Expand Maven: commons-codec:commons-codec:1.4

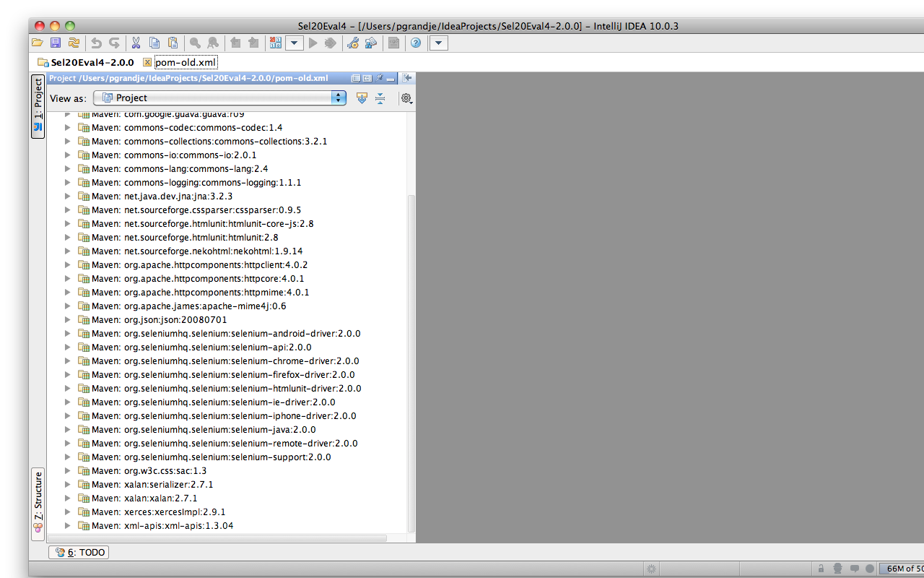[68, 127]
